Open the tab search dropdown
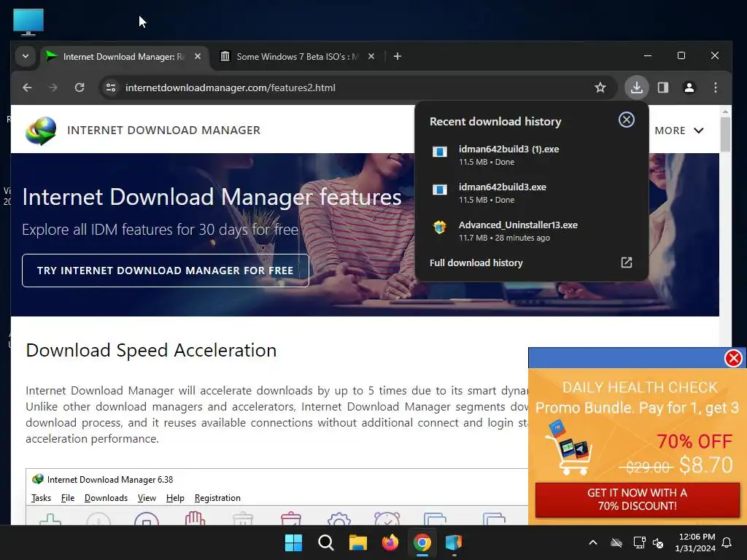Image resolution: width=747 pixels, height=560 pixels. (26, 56)
